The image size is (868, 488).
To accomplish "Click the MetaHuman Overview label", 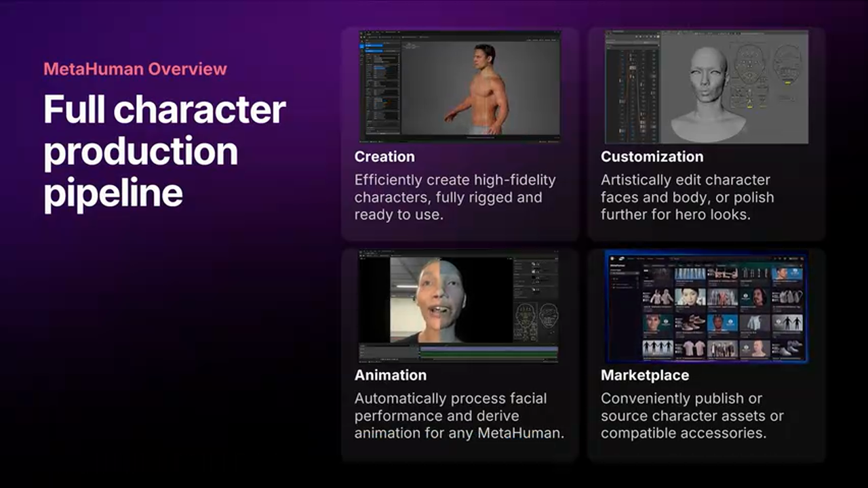I will 135,68.
